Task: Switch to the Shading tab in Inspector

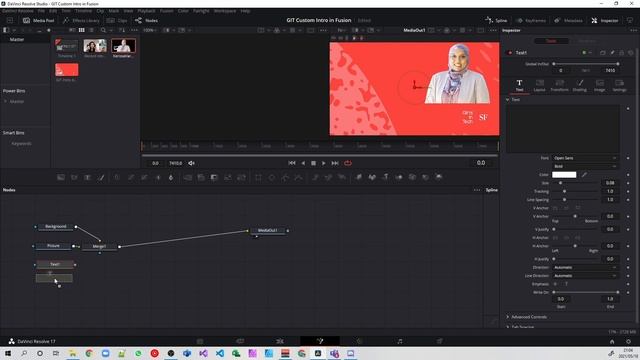Action: tap(580, 86)
